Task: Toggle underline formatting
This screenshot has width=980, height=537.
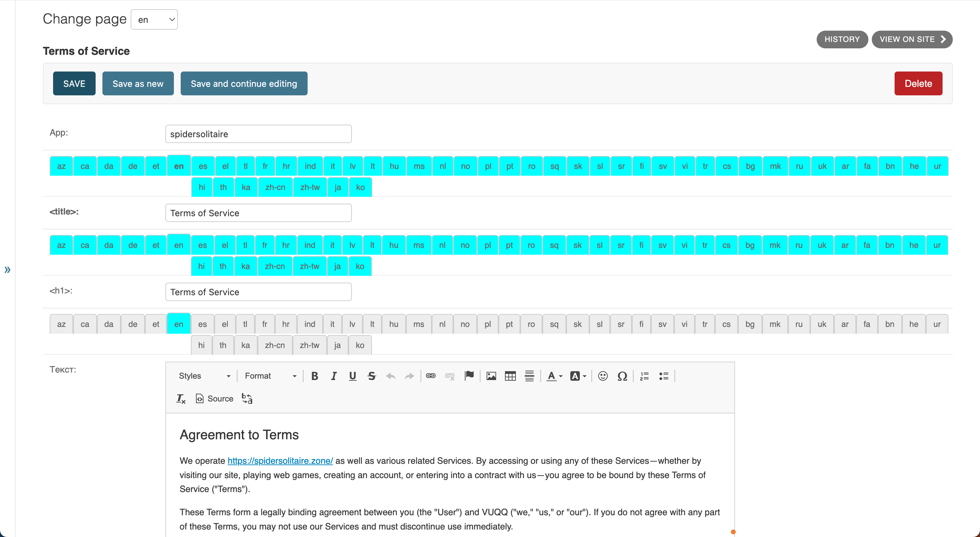Action: coord(353,376)
